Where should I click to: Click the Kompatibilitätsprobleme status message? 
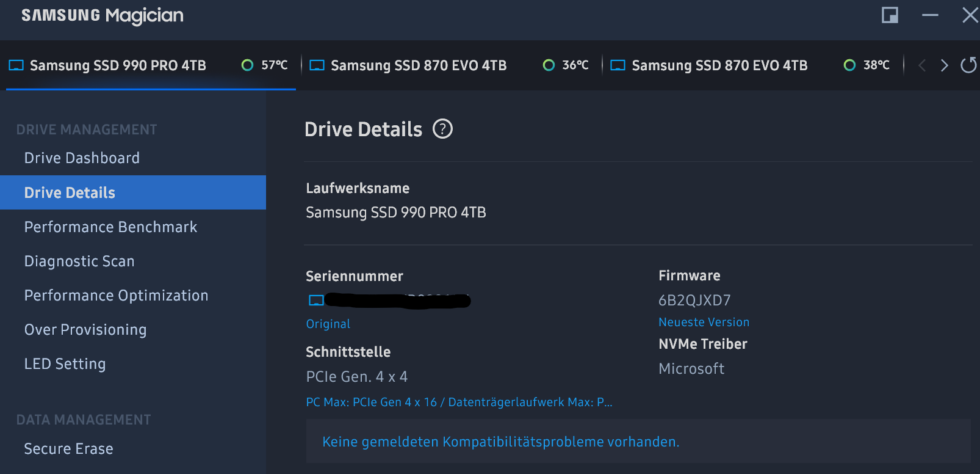(x=500, y=442)
